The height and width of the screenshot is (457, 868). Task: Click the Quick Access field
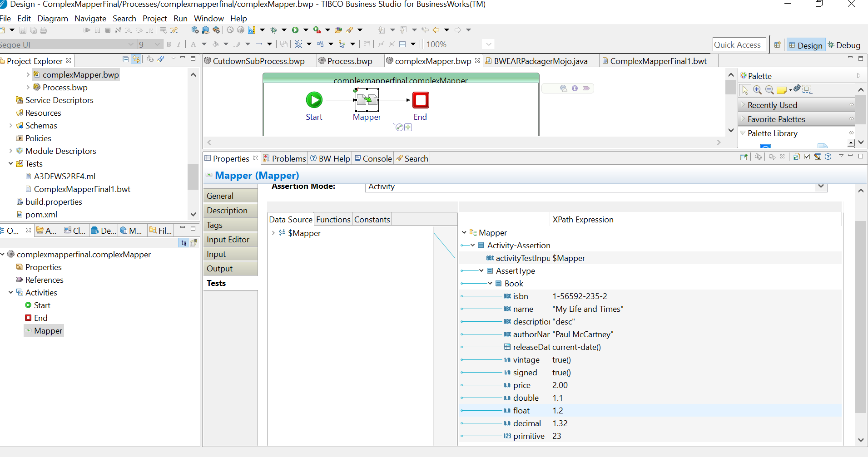(x=739, y=44)
